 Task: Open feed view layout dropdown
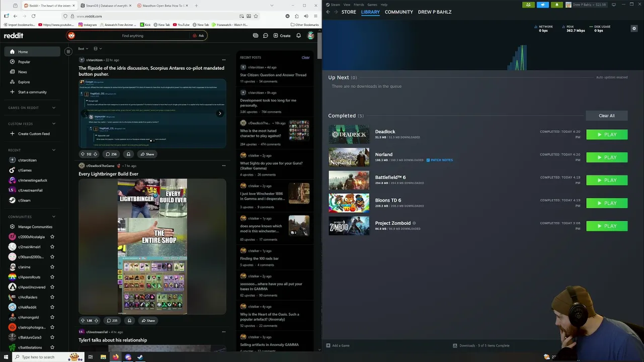[x=98, y=49]
